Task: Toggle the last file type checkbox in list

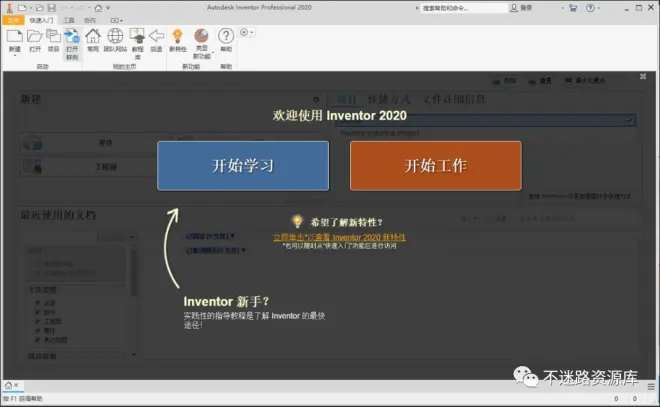Action: (37, 340)
